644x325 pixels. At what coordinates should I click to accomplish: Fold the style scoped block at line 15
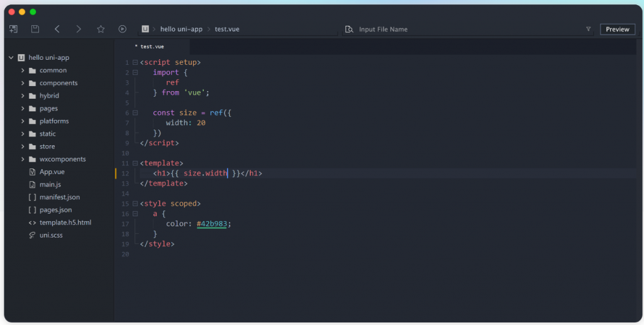point(135,204)
